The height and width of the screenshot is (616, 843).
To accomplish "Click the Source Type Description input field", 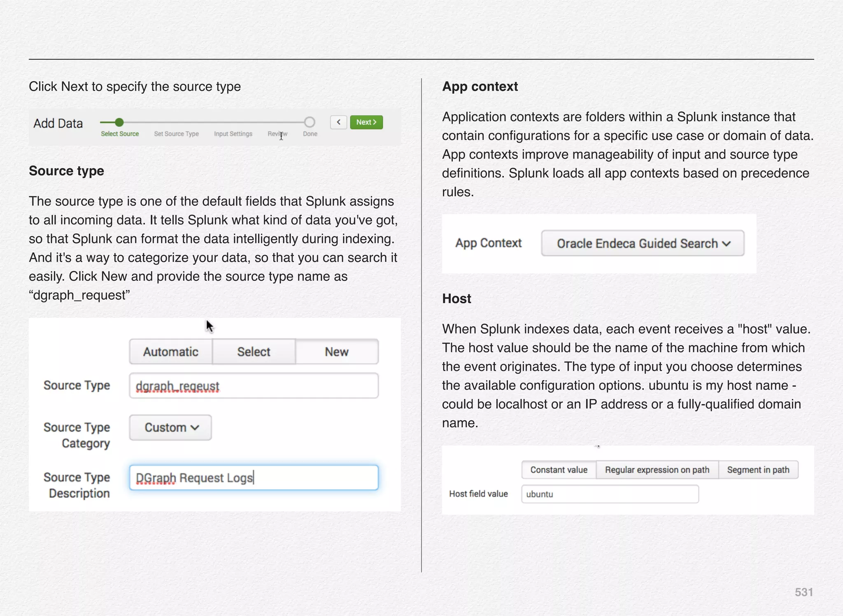I will pyautogui.click(x=254, y=478).
